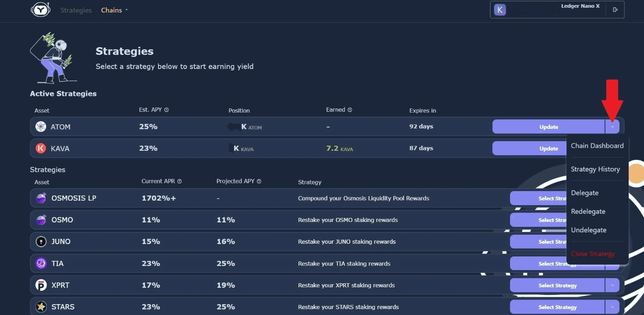644x315 pixels.
Task: Click the TIA token icon
Action: coord(41,263)
